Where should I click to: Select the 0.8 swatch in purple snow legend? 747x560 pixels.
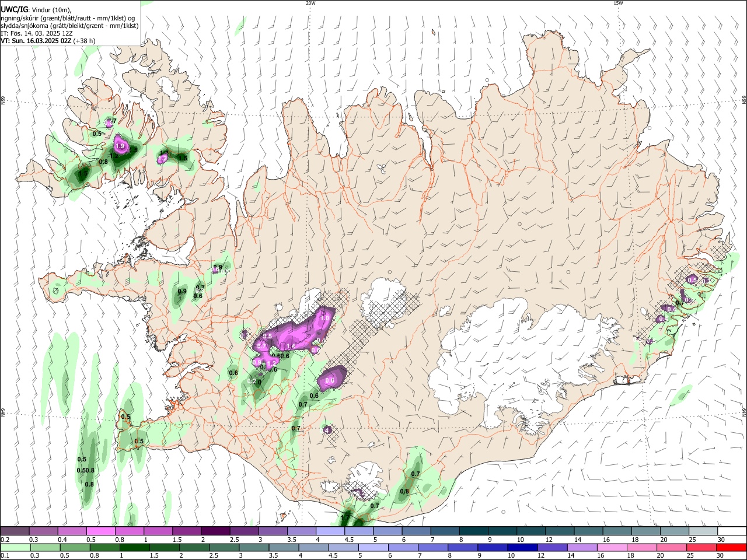coord(130,531)
